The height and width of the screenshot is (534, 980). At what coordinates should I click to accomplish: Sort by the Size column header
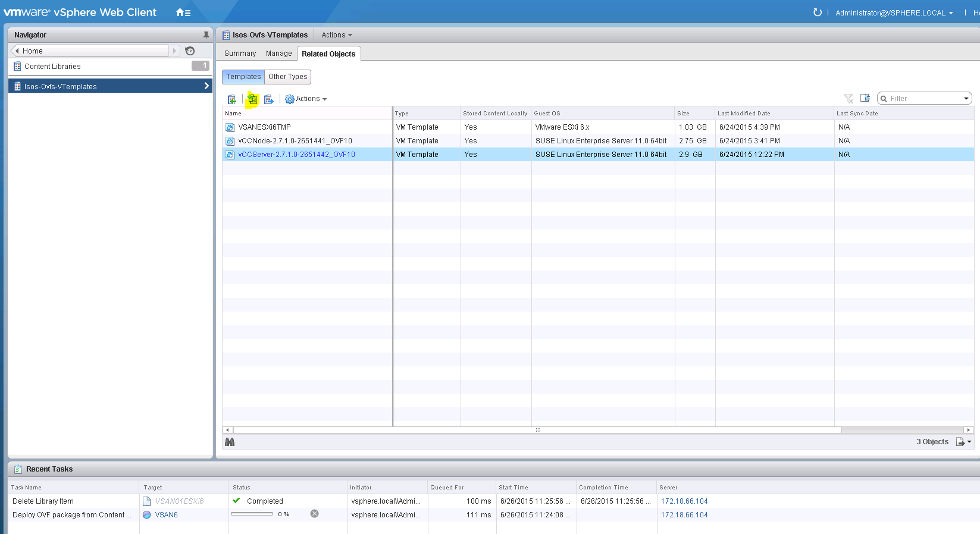(695, 114)
